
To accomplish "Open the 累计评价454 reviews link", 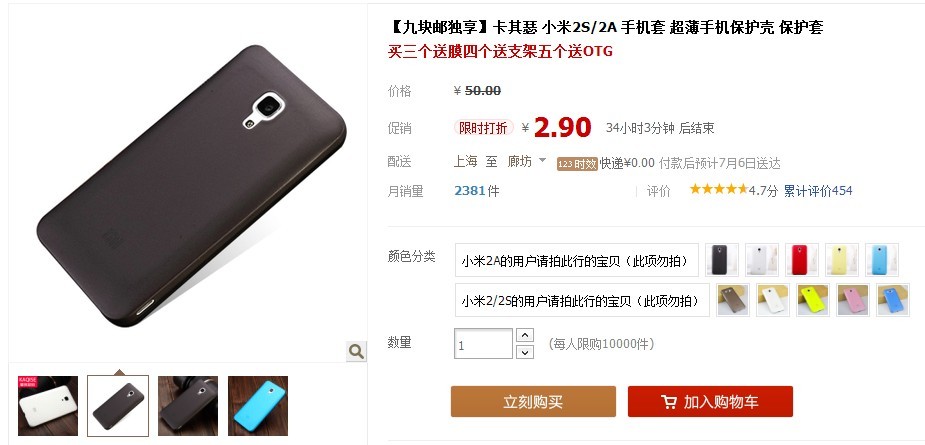I will (x=818, y=191).
